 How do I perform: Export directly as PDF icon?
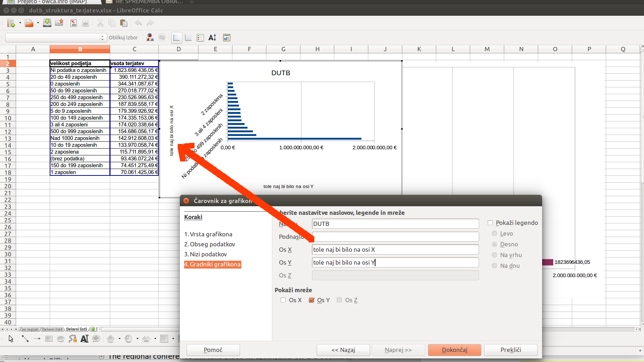coord(74,23)
